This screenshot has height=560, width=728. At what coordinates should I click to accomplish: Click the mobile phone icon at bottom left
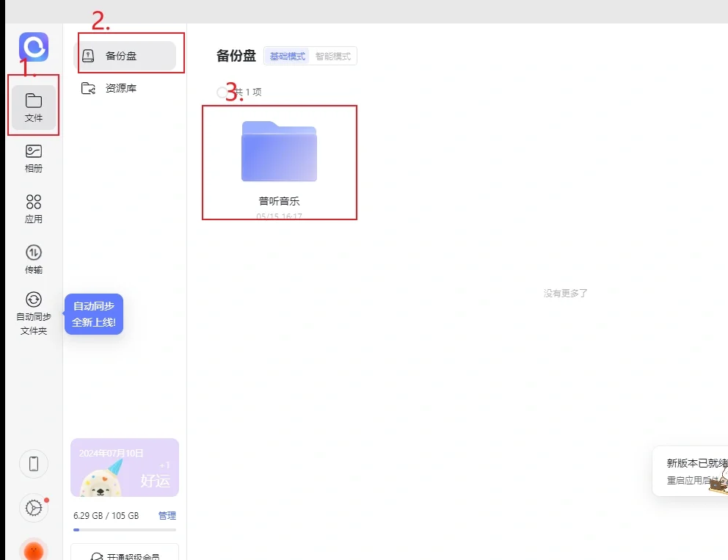click(33, 463)
